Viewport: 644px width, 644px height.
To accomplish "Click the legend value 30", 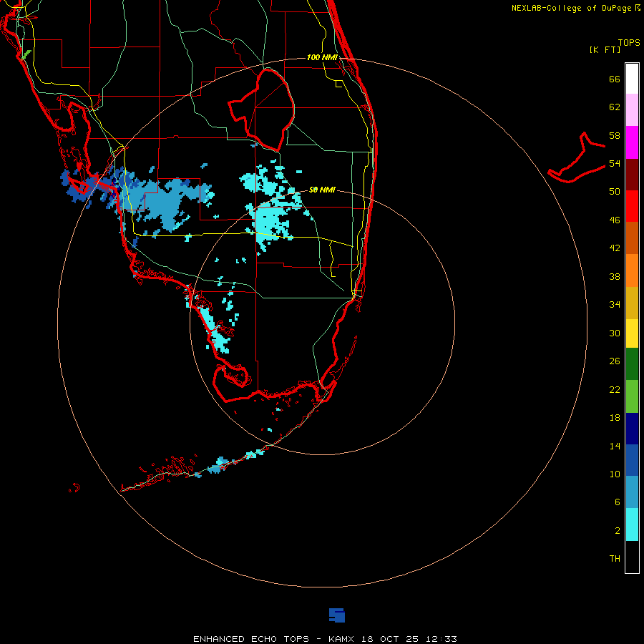I will point(615,333).
